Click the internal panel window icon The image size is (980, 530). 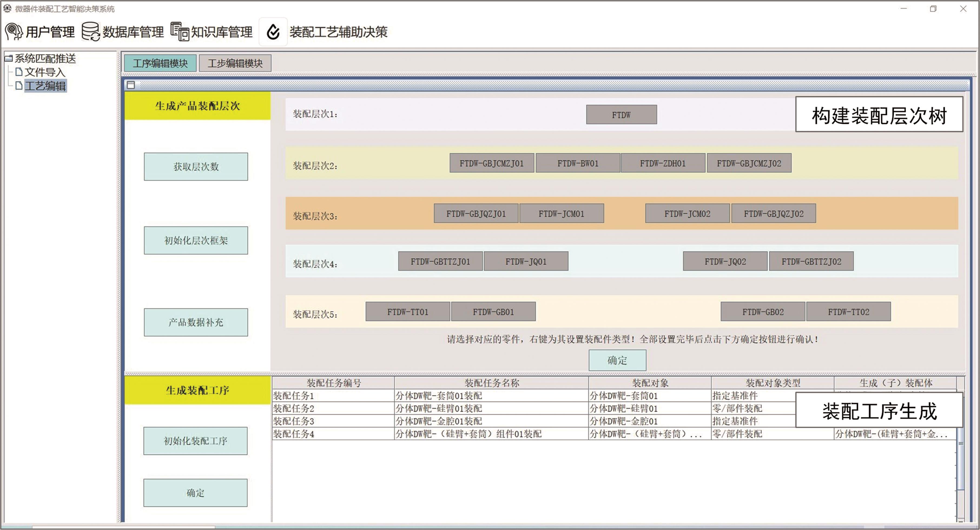coord(131,85)
